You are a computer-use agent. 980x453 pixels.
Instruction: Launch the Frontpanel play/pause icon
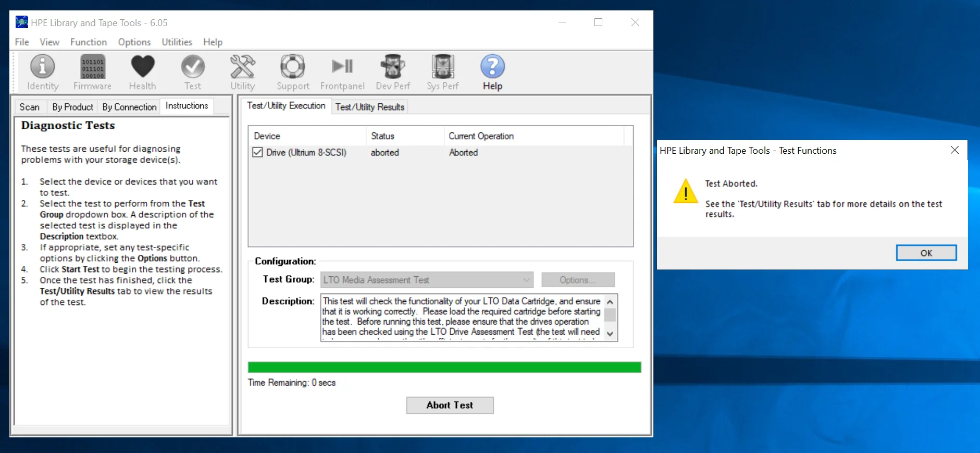342,72
